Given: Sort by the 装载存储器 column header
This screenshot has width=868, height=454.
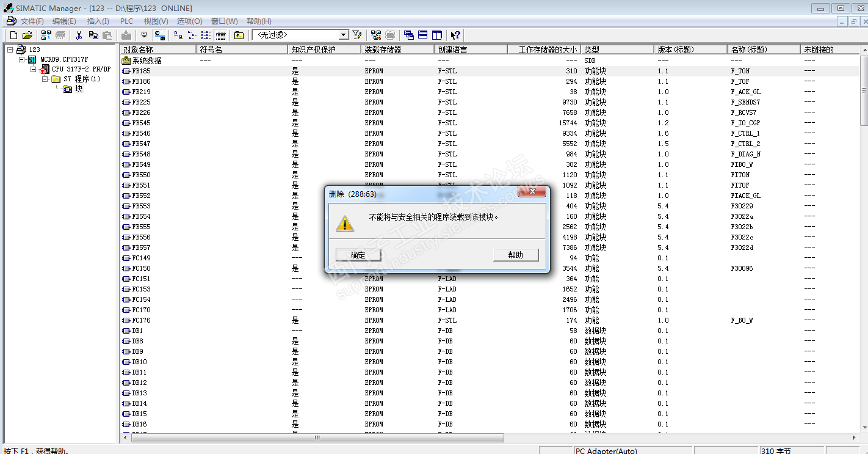Looking at the screenshot, I should pyautogui.click(x=397, y=49).
